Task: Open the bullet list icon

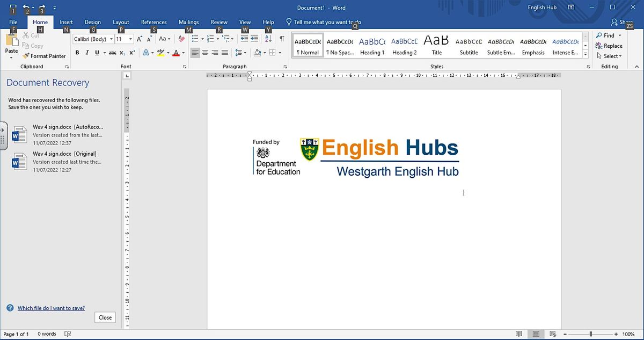Action: (195, 39)
